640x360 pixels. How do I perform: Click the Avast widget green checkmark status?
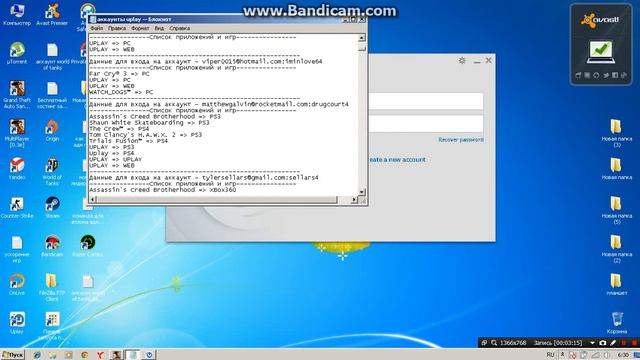coord(601,51)
